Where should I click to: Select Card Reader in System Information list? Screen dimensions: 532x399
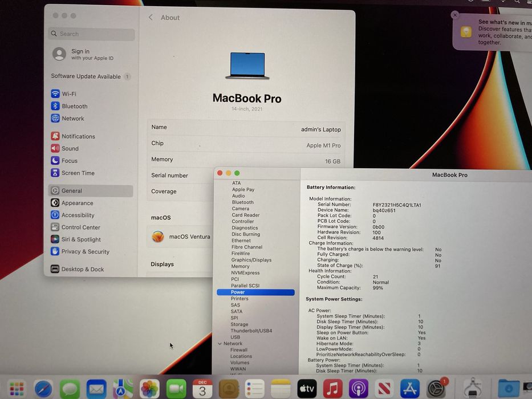[x=246, y=215]
